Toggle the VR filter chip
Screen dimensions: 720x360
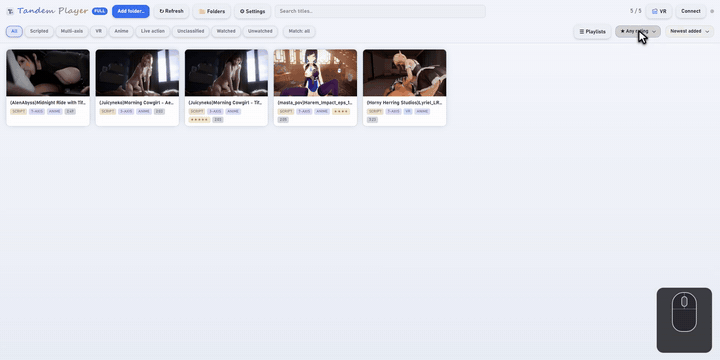99,31
